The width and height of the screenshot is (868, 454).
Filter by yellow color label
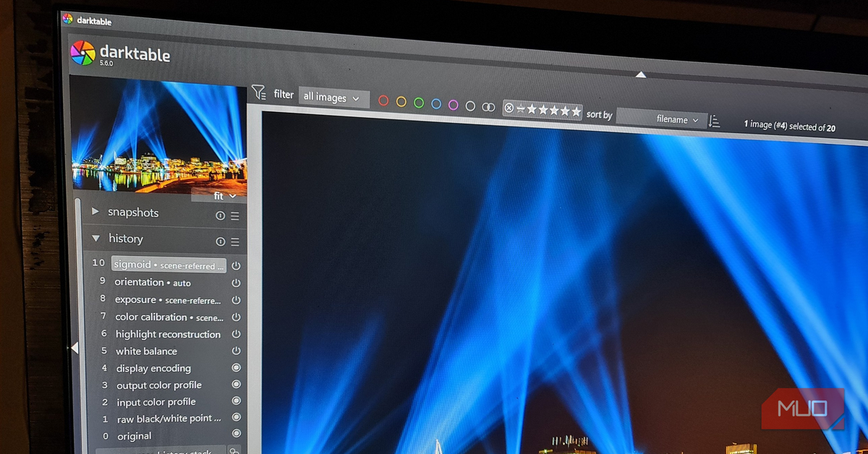pos(401,102)
